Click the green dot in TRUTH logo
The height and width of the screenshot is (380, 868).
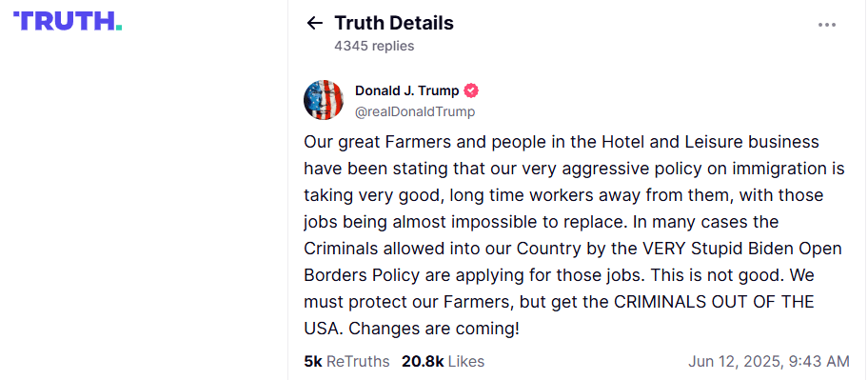coord(119,28)
